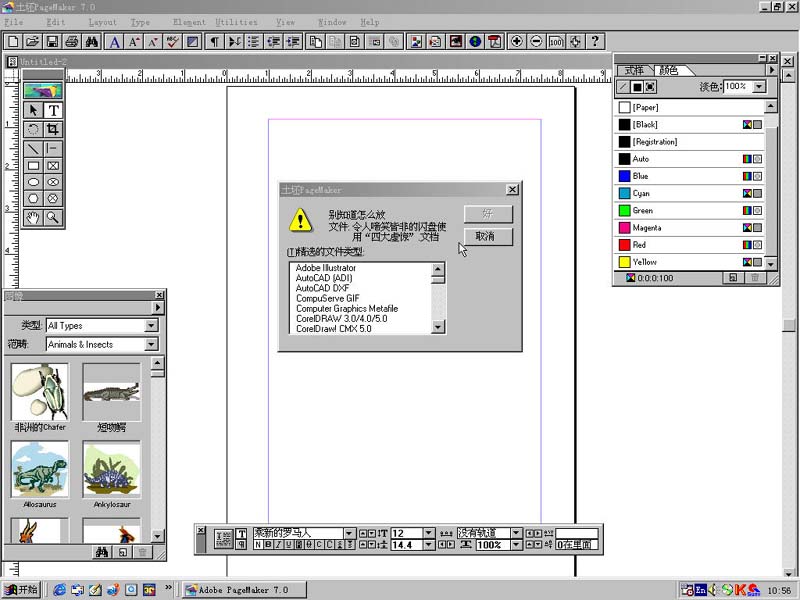
Task: Open the Element menu
Action: click(189, 22)
